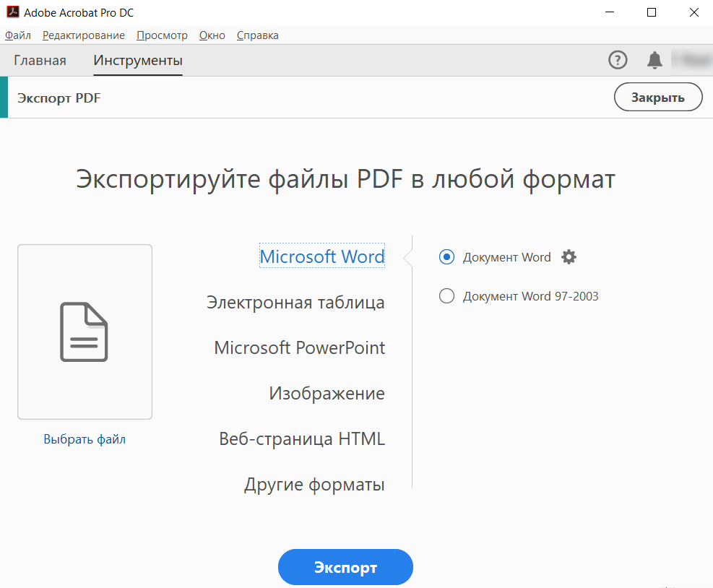The width and height of the screenshot is (713, 588).
Task: Select Microsoft PowerPoint export format
Action: click(300, 347)
